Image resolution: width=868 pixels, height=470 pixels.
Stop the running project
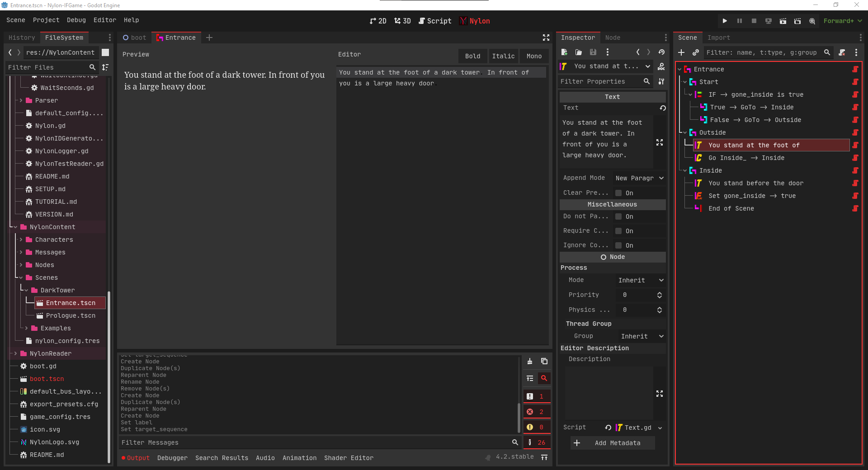pos(754,21)
